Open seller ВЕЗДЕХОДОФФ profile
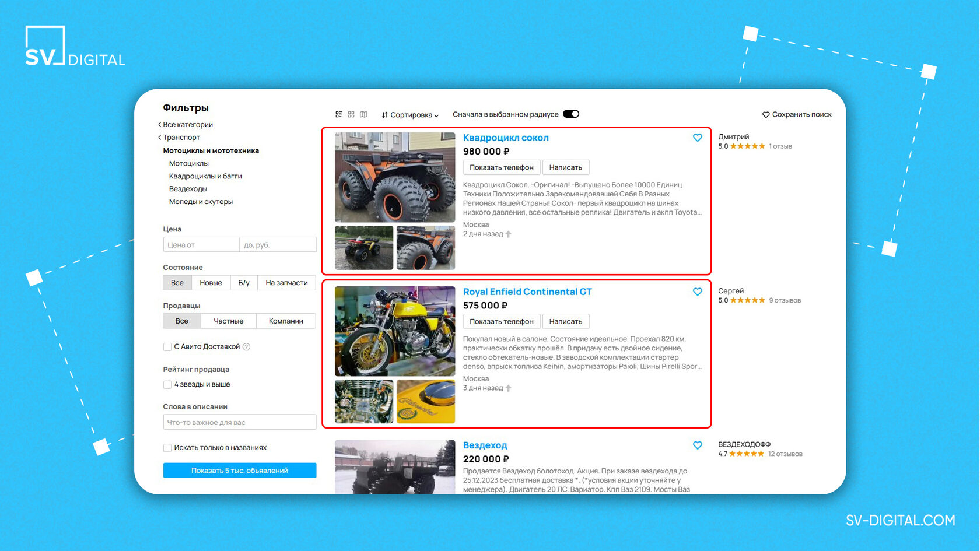This screenshot has width=980, height=551. [744, 444]
